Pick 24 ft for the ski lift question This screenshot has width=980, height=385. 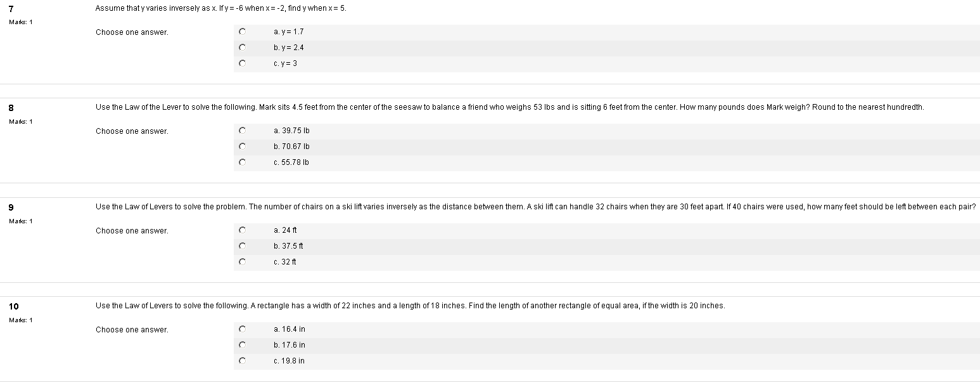pos(241,230)
